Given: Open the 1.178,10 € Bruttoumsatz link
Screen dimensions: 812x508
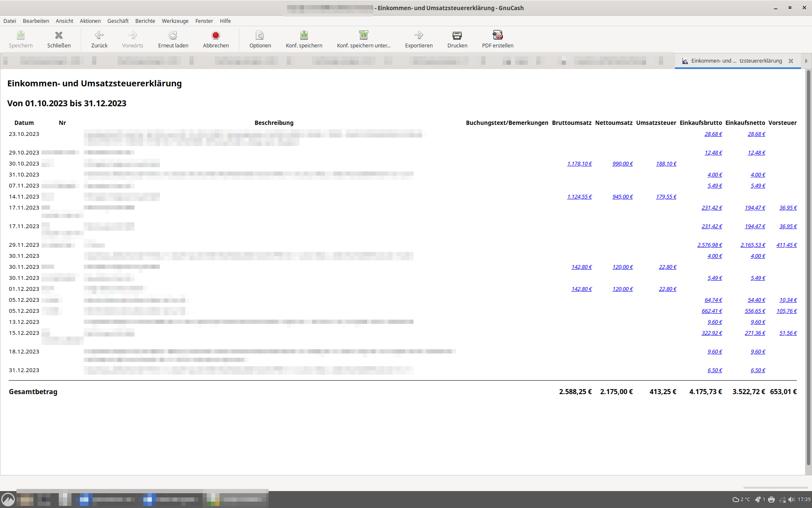Looking at the screenshot, I should (579, 164).
